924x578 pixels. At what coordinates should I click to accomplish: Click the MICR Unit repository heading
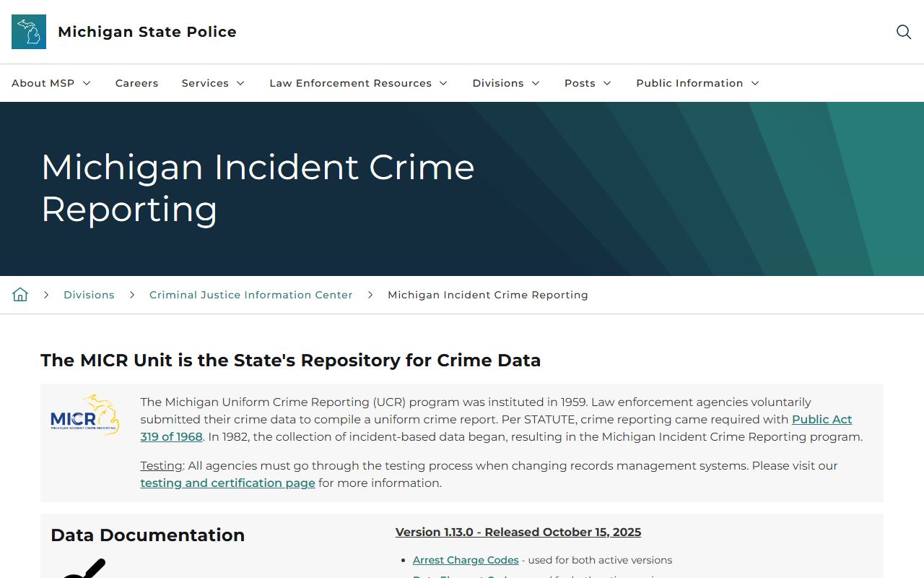point(291,361)
